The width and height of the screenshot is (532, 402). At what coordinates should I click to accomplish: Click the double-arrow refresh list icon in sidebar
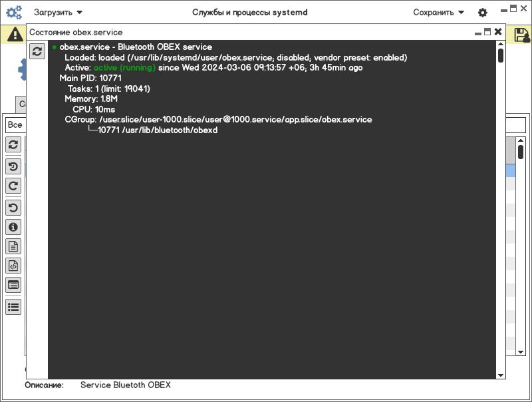pos(13,144)
